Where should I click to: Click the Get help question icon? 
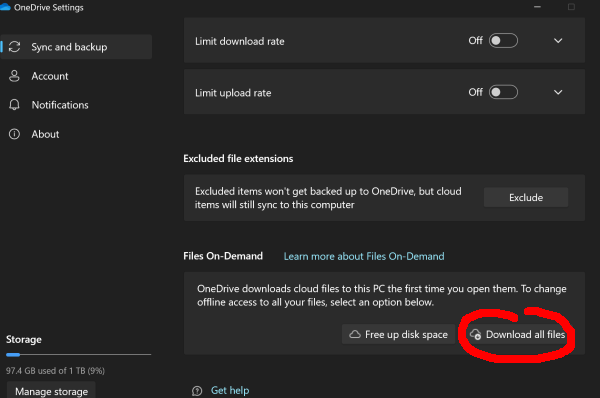pos(197,391)
